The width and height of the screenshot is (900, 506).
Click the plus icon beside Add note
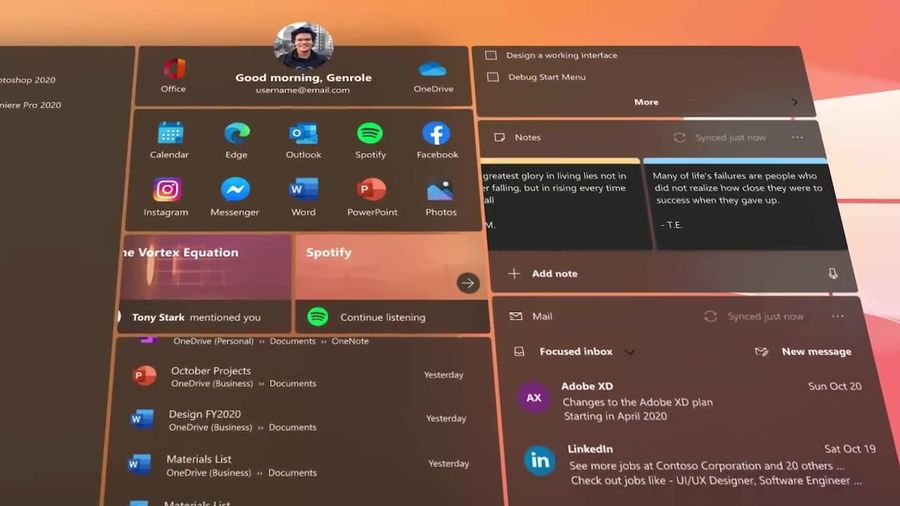click(514, 274)
